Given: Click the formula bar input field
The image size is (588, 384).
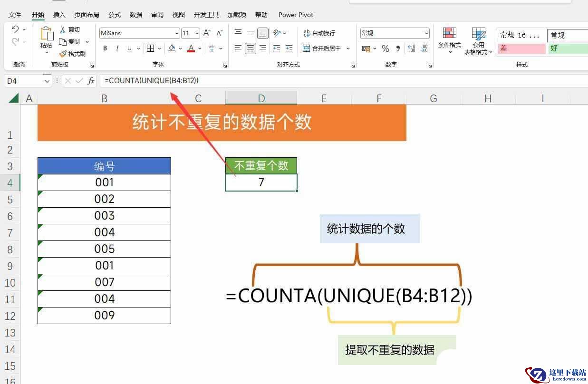Looking at the screenshot, I should point(343,81).
